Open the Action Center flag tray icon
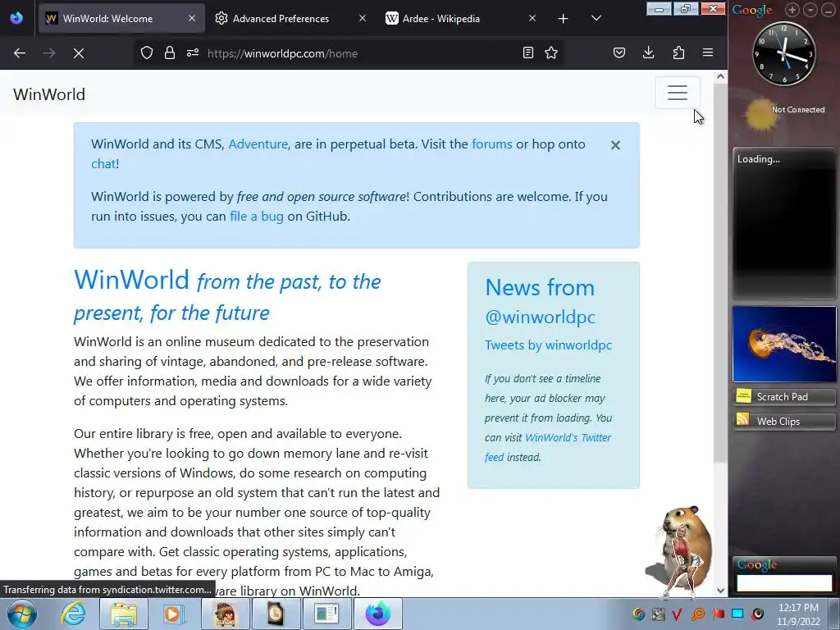Screen dimensions: 840x630 point(718,614)
